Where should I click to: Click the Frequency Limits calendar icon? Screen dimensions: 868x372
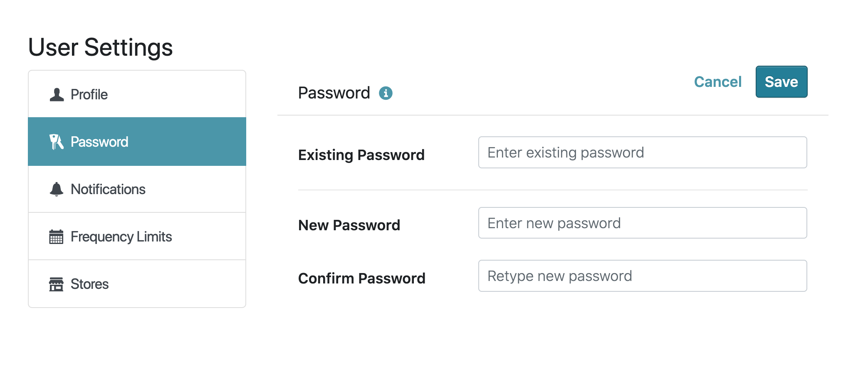click(56, 237)
